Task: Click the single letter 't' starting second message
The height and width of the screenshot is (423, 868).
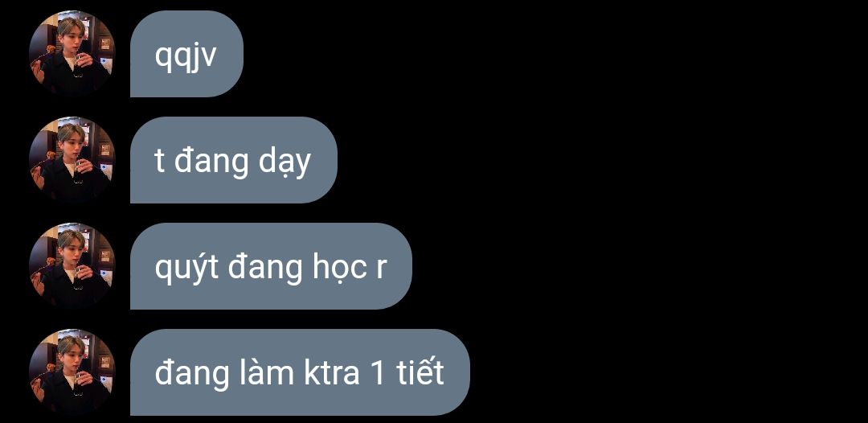Action: pyautogui.click(x=159, y=162)
